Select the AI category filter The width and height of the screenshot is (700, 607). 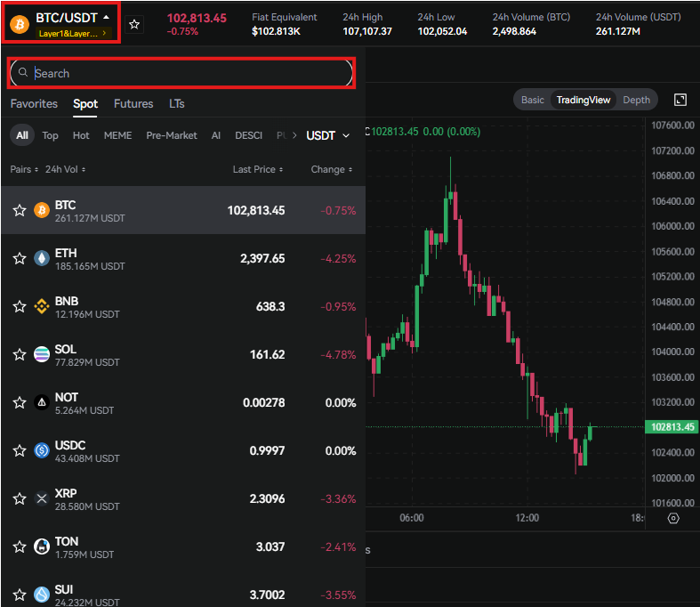(215, 135)
